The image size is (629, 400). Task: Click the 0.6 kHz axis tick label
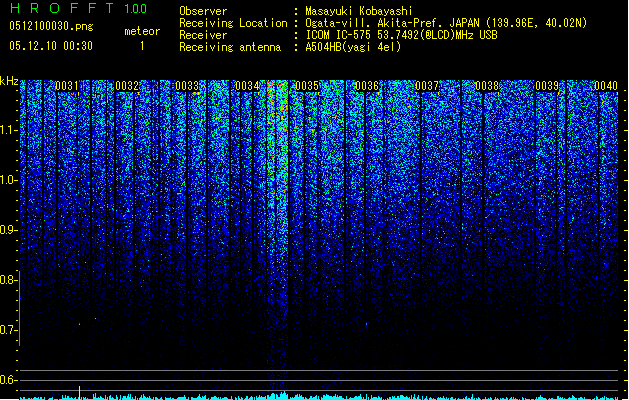[9, 380]
